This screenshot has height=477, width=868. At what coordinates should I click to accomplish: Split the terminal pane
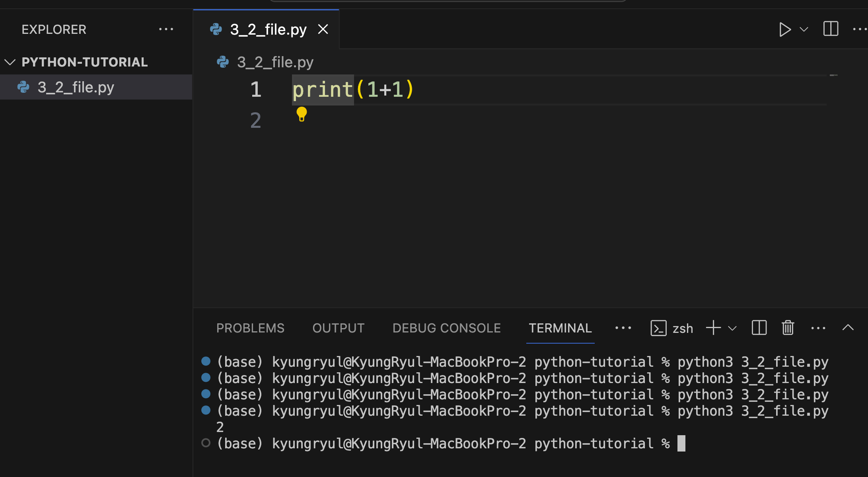(x=759, y=328)
